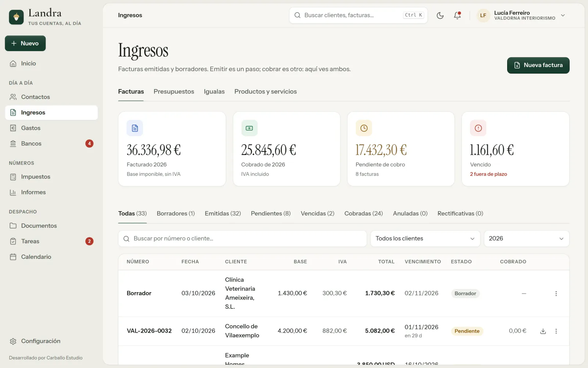Download invoice VAL-2026-0032

tap(543, 331)
